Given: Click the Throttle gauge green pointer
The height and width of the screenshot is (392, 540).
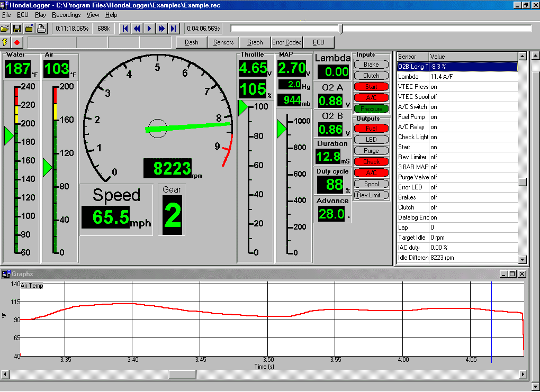Looking at the screenshot, I should (243, 108).
